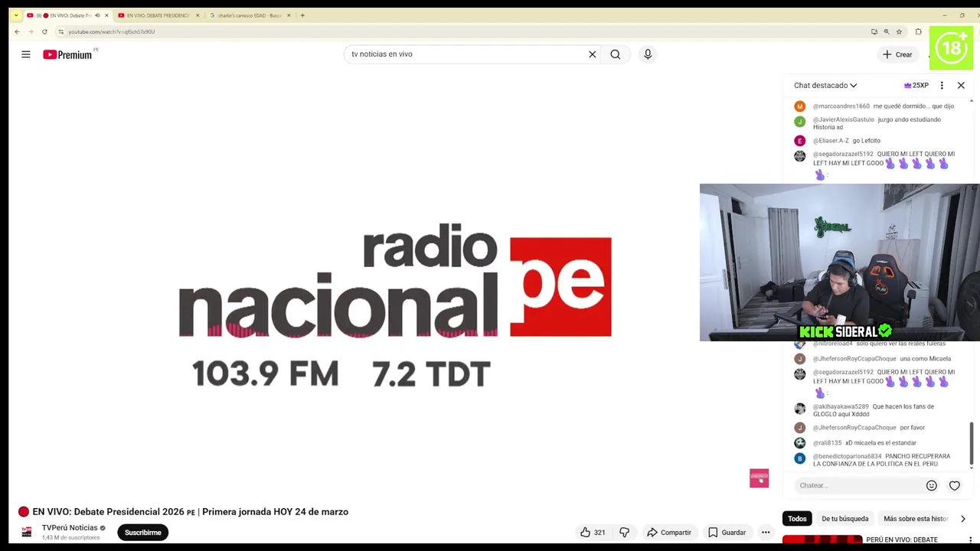
Task: Open the user @benedictopariona6834 in chat
Action: point(848,456)
